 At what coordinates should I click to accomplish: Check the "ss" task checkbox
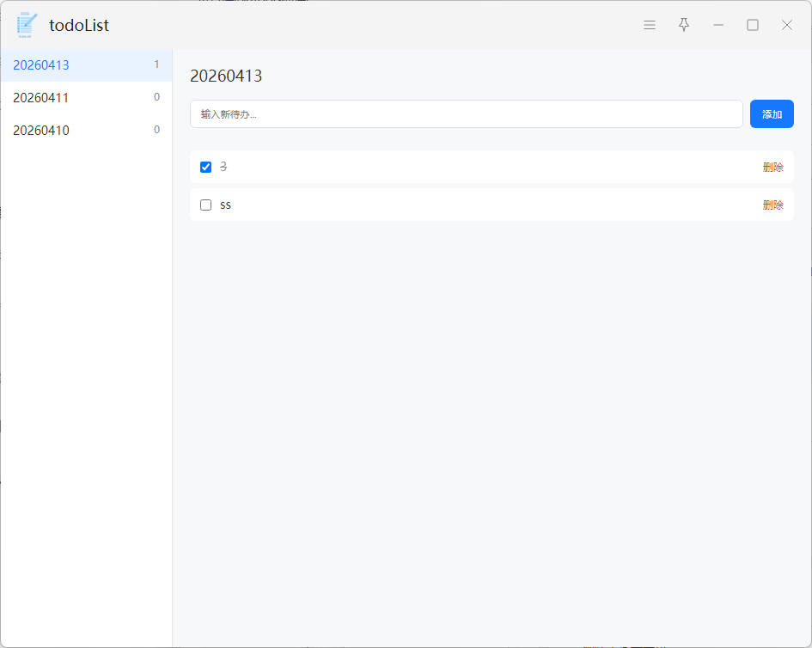coord(205,205)
